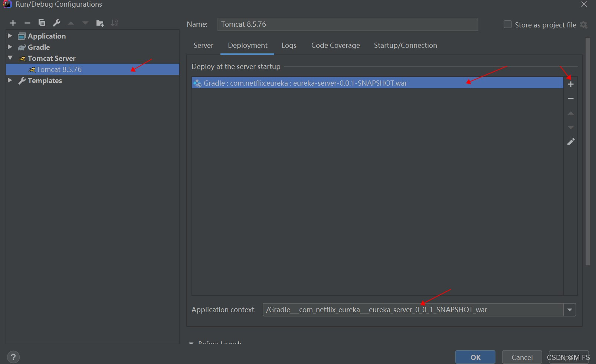Click IntelliJ logo in the title bar

7,4
